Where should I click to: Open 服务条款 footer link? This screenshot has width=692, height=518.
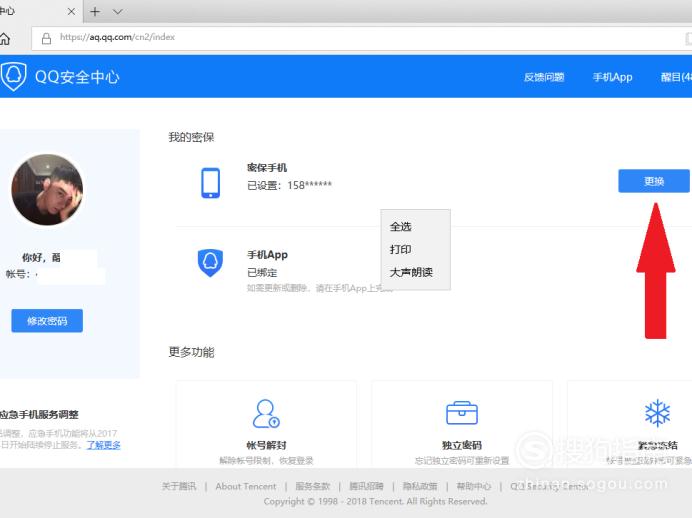312,486
